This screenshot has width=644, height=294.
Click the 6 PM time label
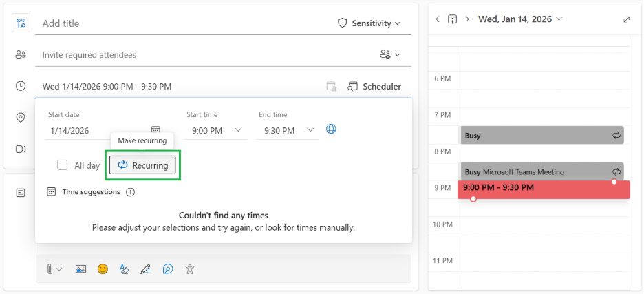443,78
